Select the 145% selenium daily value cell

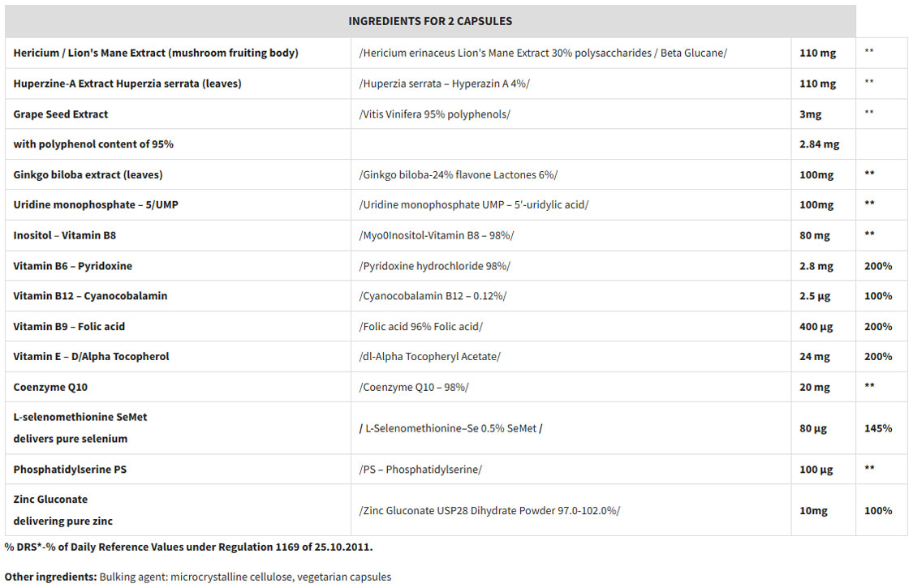click(878, 428)
